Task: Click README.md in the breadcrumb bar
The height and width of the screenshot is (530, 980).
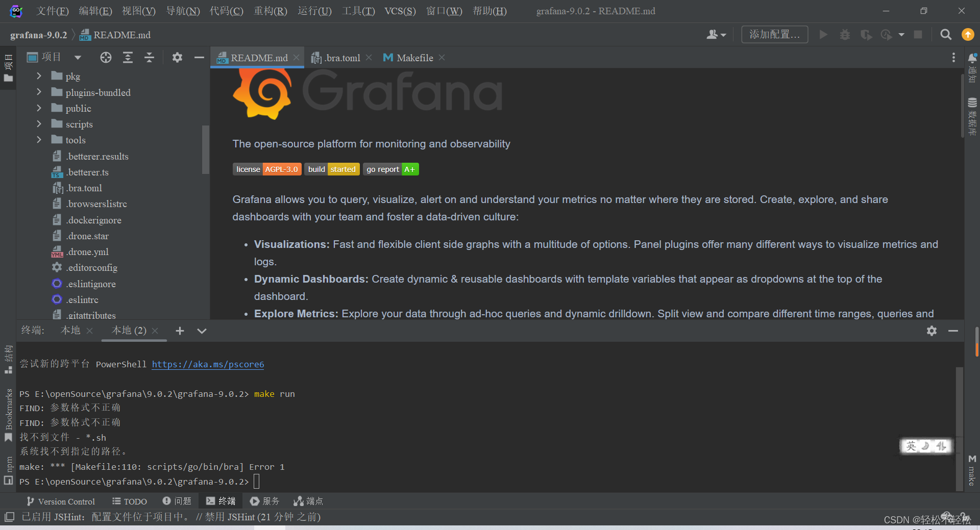Action: (115, 35)
